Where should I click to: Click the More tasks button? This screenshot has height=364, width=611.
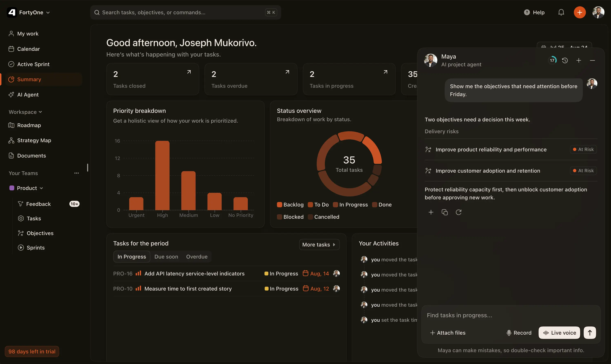pyautogui.click(x=319, y=245)
